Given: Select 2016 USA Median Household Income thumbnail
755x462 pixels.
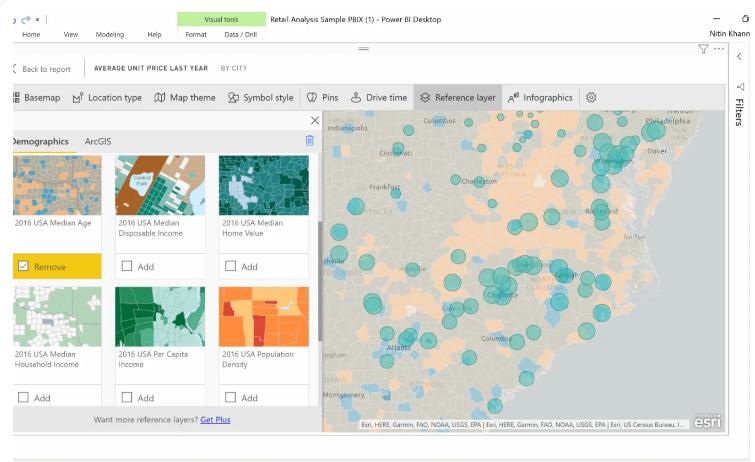Looking at the screenshot, I should tap(57, 317).
